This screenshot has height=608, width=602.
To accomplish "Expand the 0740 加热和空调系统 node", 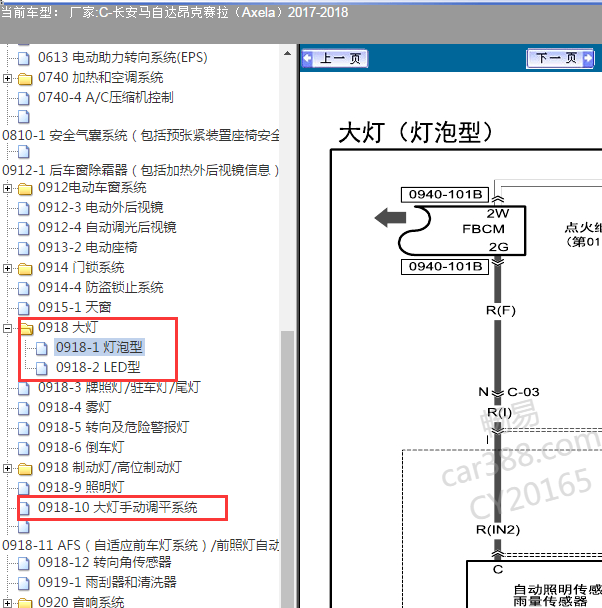I will coord(7,78).
